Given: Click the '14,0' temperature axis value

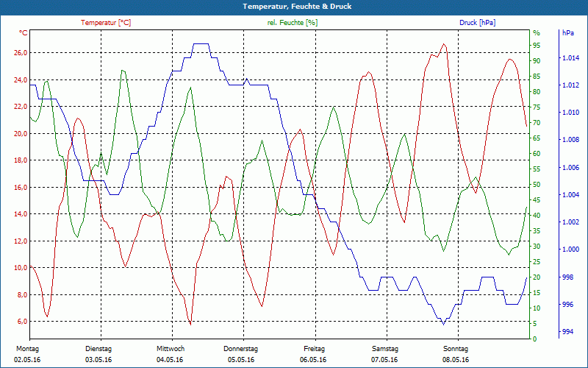Looking at the screenshot, I should point(21,214).
